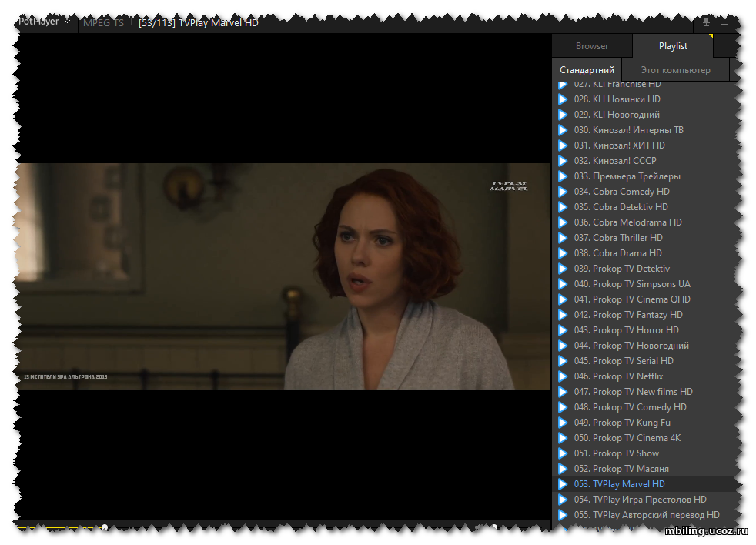Screen dimensions: 756x545
Task: Click play icon next to 049. Prokop TV Kung Fu
Action: pos(563,423)
